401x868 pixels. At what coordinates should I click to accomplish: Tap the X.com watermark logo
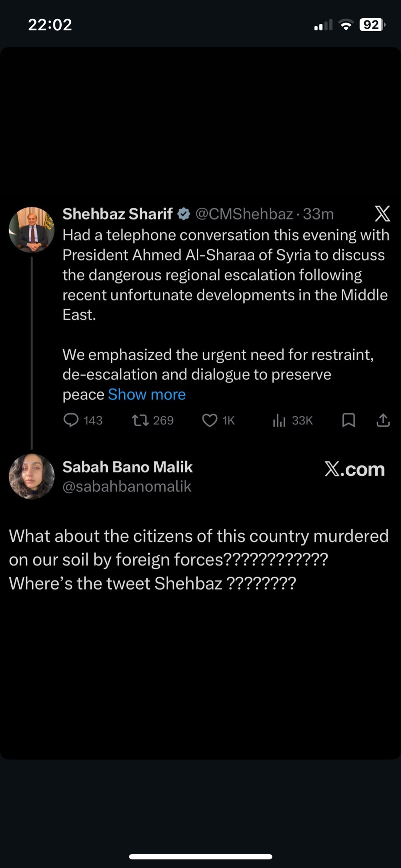355,469
